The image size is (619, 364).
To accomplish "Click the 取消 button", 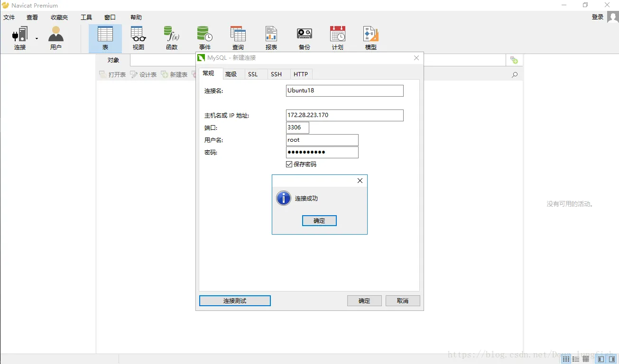I will (x=403, y=301).
